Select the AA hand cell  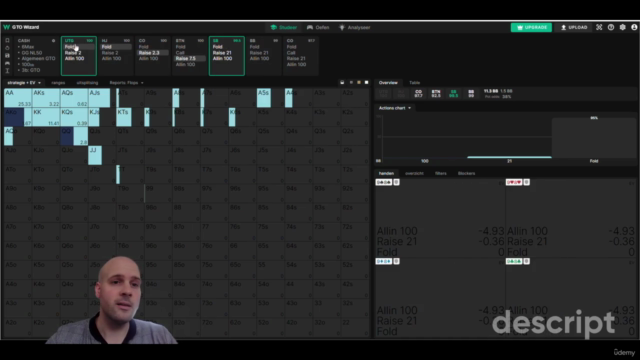(x=18, y=98)
